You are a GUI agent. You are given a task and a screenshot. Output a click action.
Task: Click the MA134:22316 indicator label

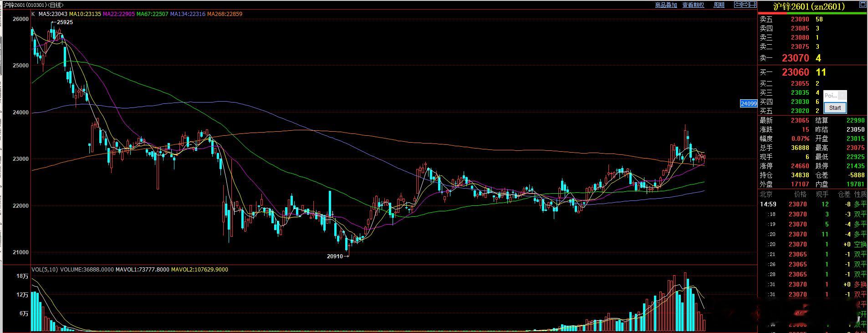pos(188,14)
